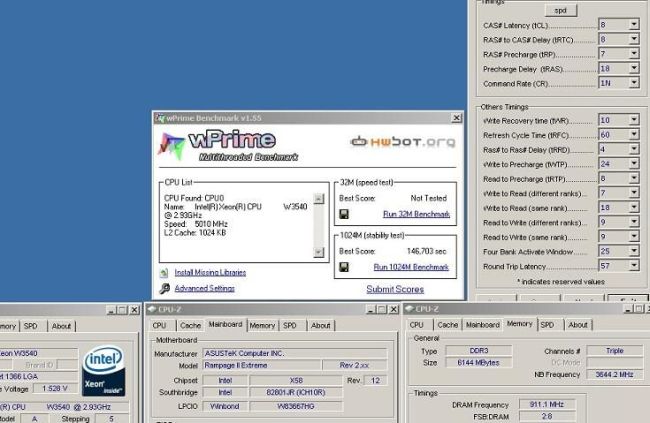
Task: Click the Rampage II Extreme model field
Action: click(x=262, y=365)
